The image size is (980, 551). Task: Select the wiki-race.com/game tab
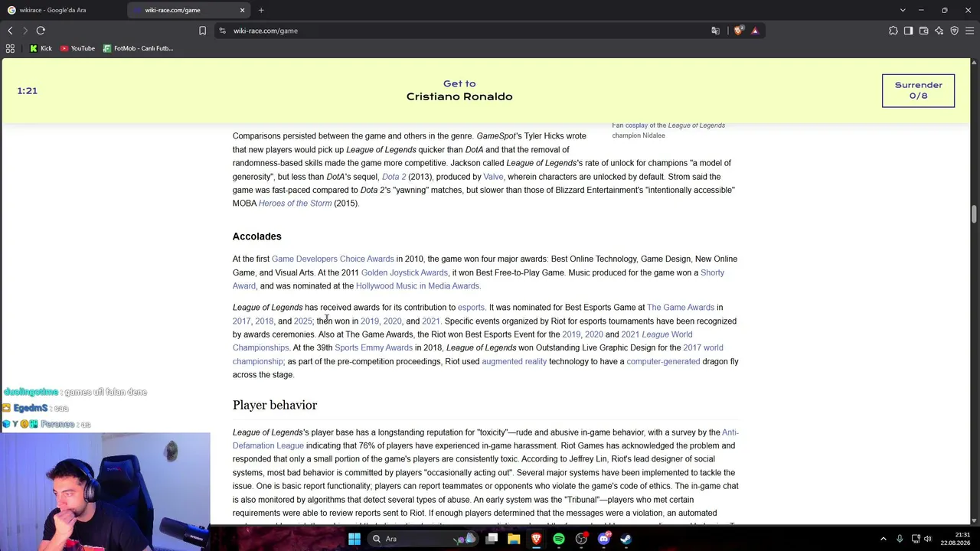point(188,10)
